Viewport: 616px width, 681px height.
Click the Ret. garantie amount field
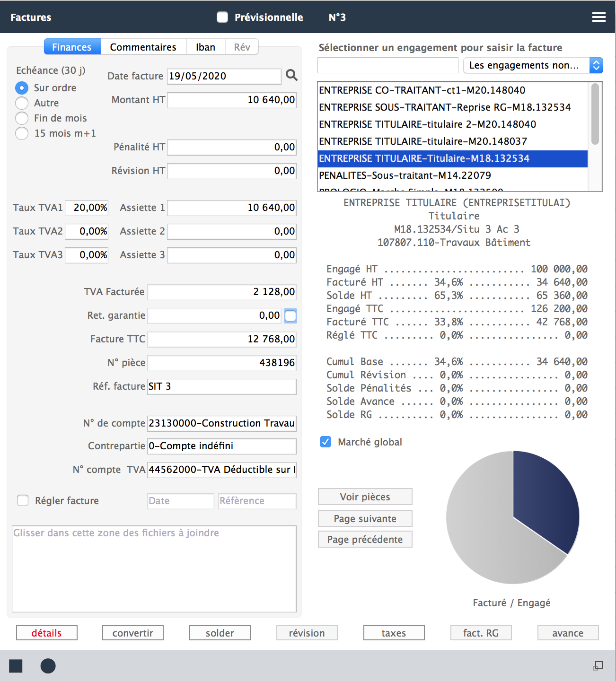pyautogui.click(x=215, y=315)
